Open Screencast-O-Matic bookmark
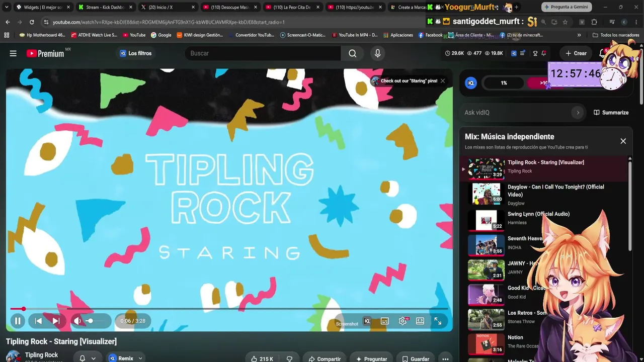The image size is (644, 362). [x=303, y=35]
